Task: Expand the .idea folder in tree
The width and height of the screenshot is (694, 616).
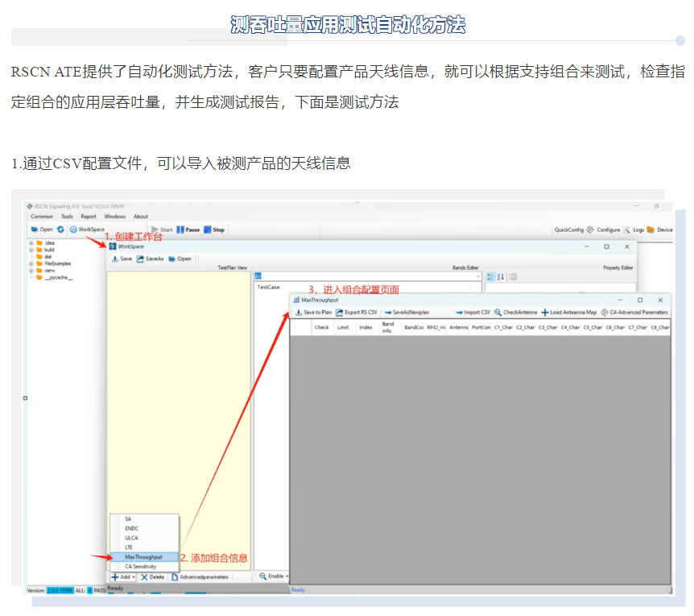Action: 31,242
